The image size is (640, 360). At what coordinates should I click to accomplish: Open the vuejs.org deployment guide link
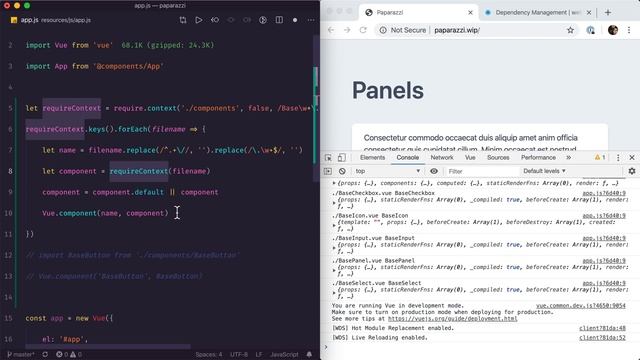[x=452, y=318]
